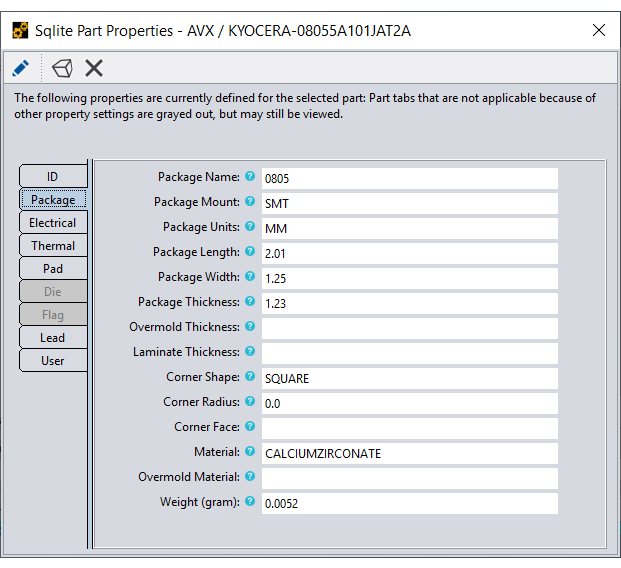Click help icon next to Corner Shape
Viewport: 621px width, 568px height.
(x=250, y=377)
